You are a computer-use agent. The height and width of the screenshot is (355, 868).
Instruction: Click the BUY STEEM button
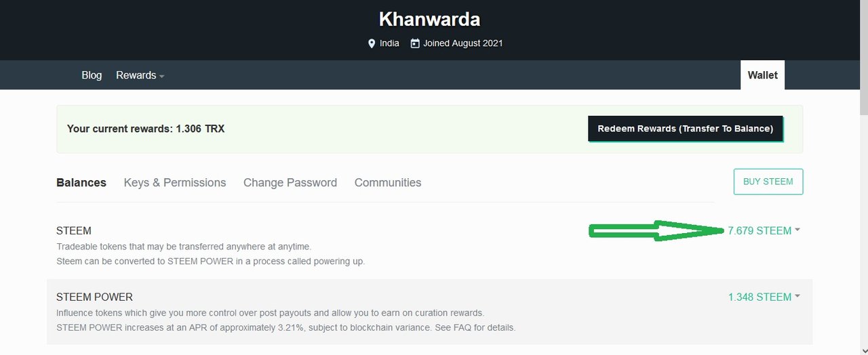(768, 182)
